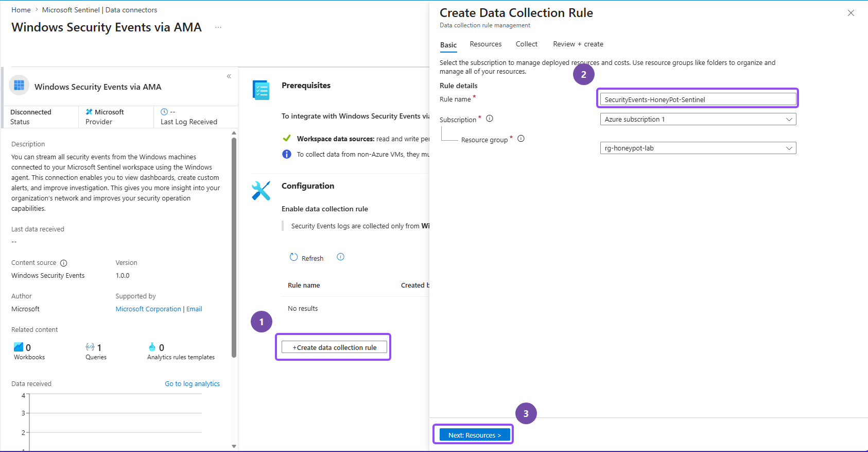868x452 pixels.
Task: Switch to the Resources tab
Action: click(485, 44)
